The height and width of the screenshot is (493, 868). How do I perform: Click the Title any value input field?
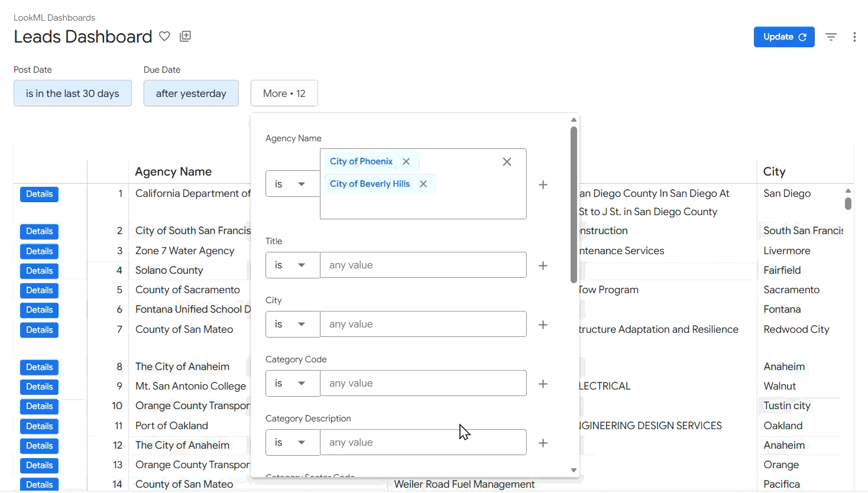423,265
